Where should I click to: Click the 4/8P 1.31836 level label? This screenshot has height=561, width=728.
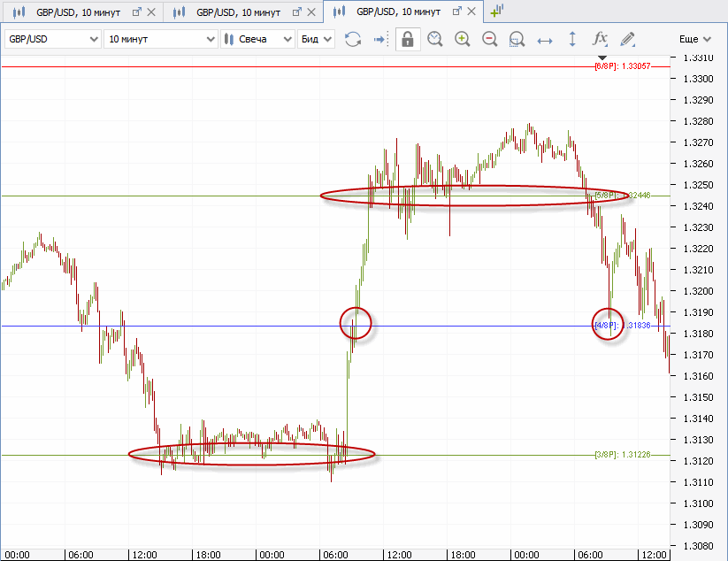click(x=623, y=326)
